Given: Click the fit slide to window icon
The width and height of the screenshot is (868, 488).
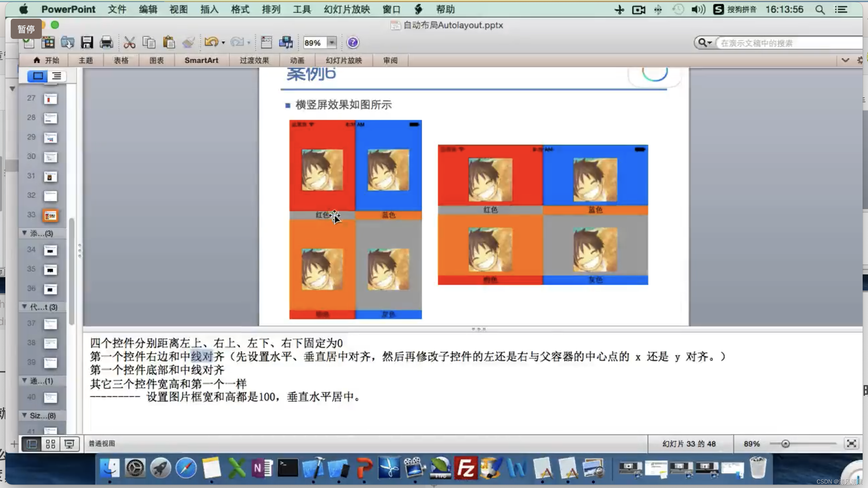Looking at the screenshot, I should coord(851,443).
